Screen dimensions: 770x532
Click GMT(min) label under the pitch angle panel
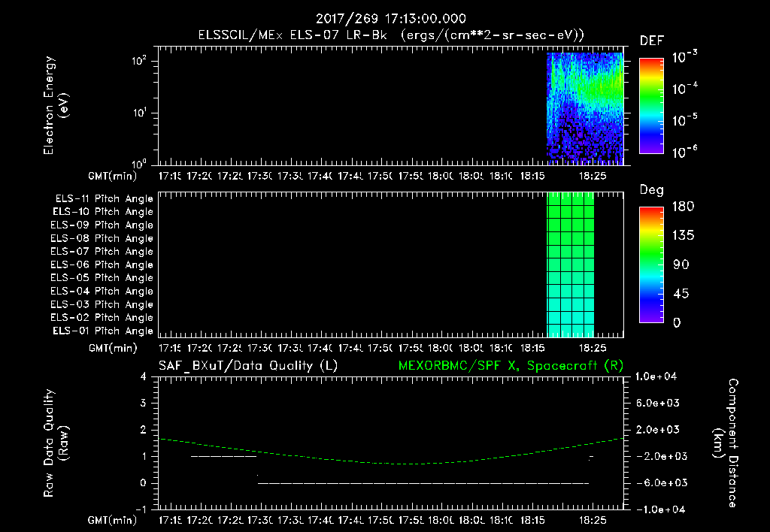click(113, 348)
